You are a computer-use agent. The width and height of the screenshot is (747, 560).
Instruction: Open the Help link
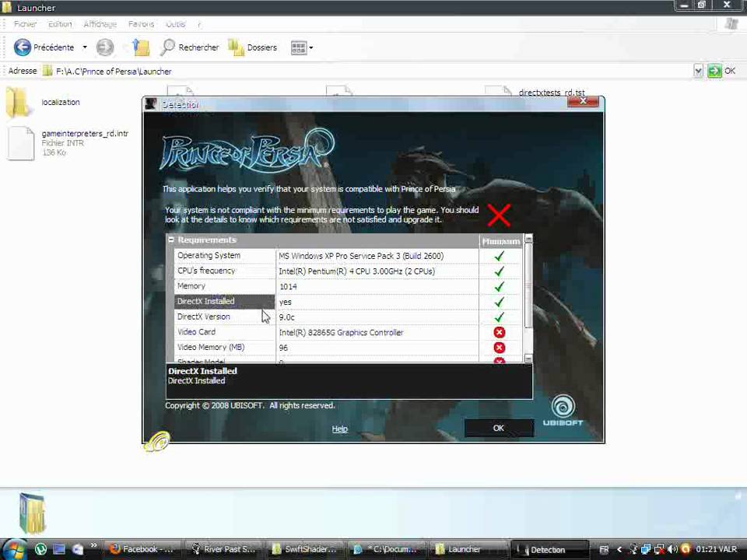(340, 429)
